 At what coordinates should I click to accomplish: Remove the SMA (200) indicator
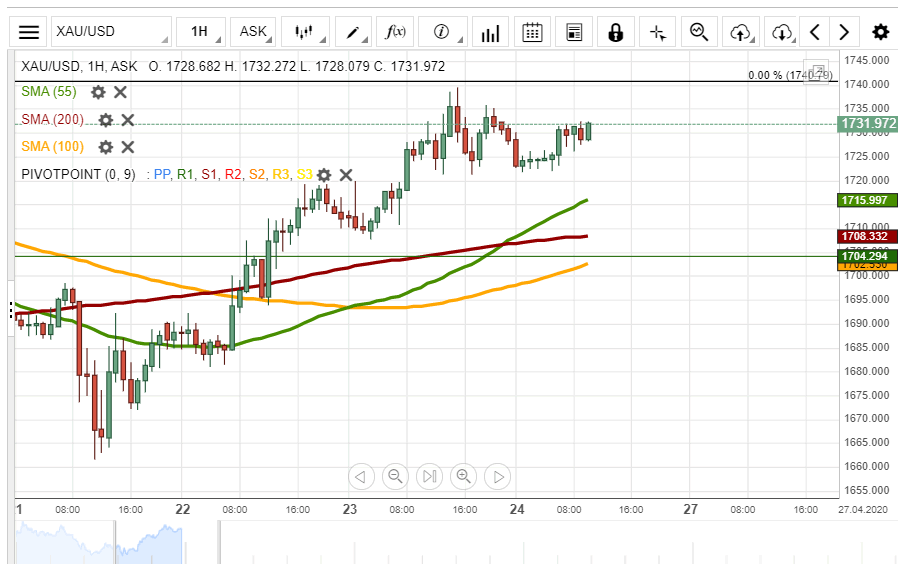pyautogui.click(x=128, y=120)
